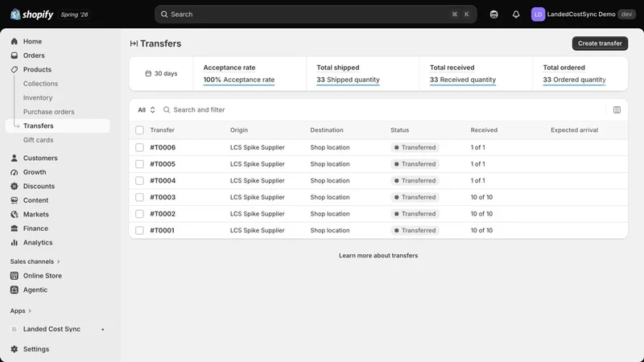The width and height of the screenshot is (644, 362).
Task: Open the Sidekick assistant icon
Action: [493, 14]
